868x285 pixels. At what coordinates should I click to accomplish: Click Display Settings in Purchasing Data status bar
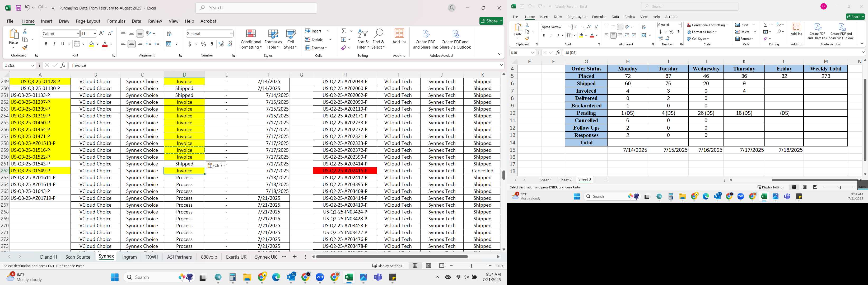[387, 266]
